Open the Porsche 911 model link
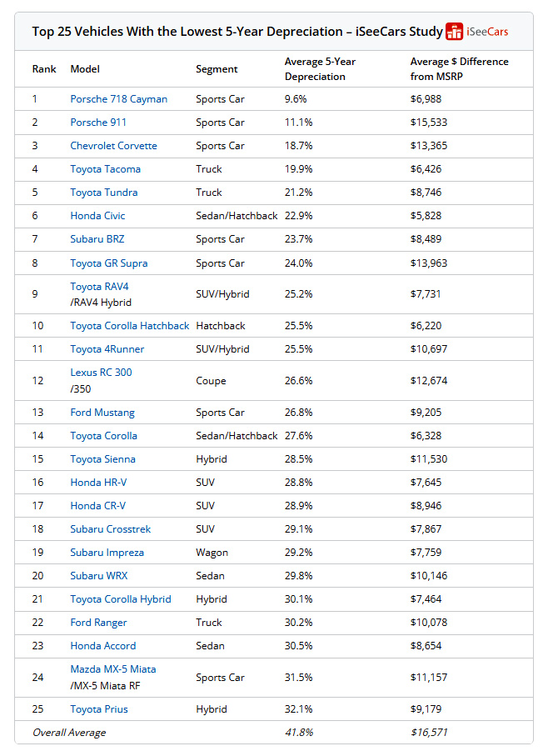 click(x=98, y=123)
